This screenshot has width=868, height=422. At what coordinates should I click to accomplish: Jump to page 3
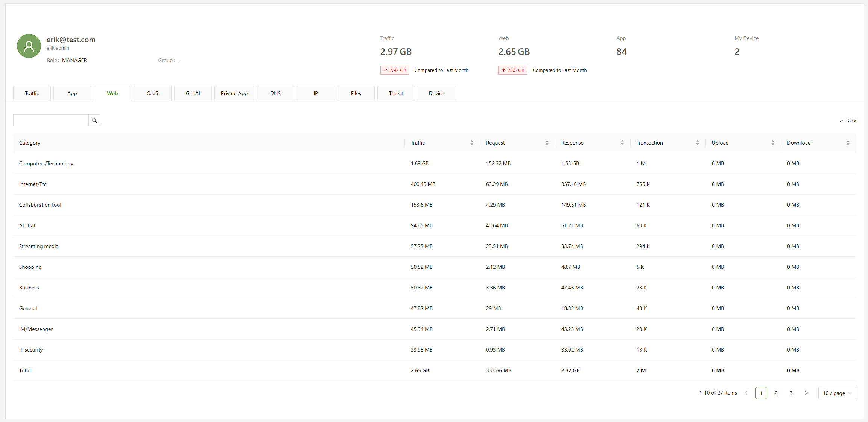click(x=791, y=393)
